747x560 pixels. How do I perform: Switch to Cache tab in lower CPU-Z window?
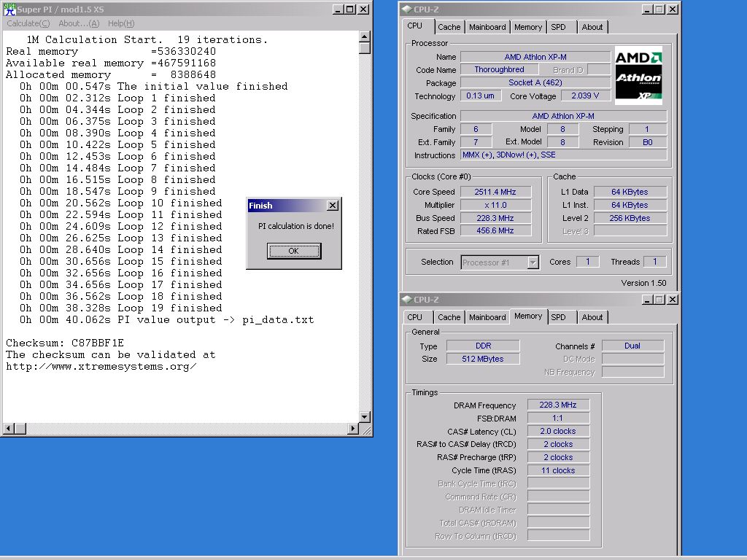[449, 317]
